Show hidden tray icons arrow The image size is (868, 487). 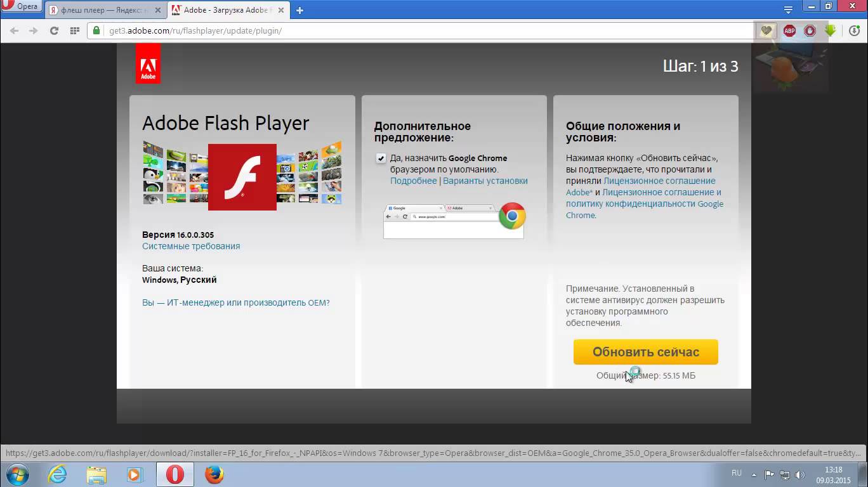pyautogui.click(x=754, y=474)
